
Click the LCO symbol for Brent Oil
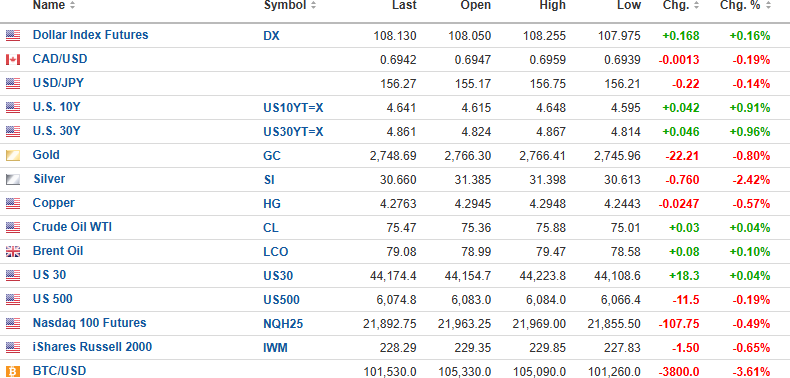(276, 252)
